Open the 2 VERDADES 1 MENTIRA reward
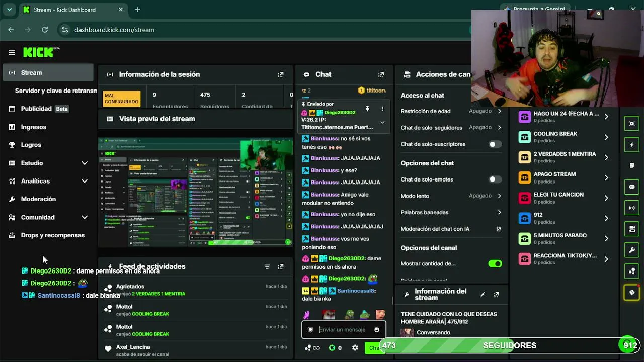Viewport: 644px width, 362px height. [x=563, y=157]
